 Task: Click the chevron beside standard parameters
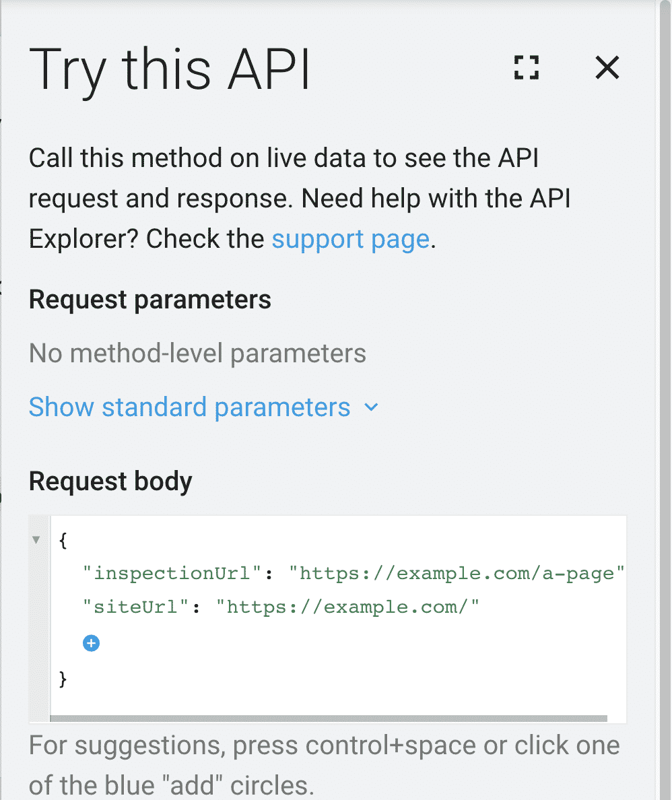click(x=371, y=407)
